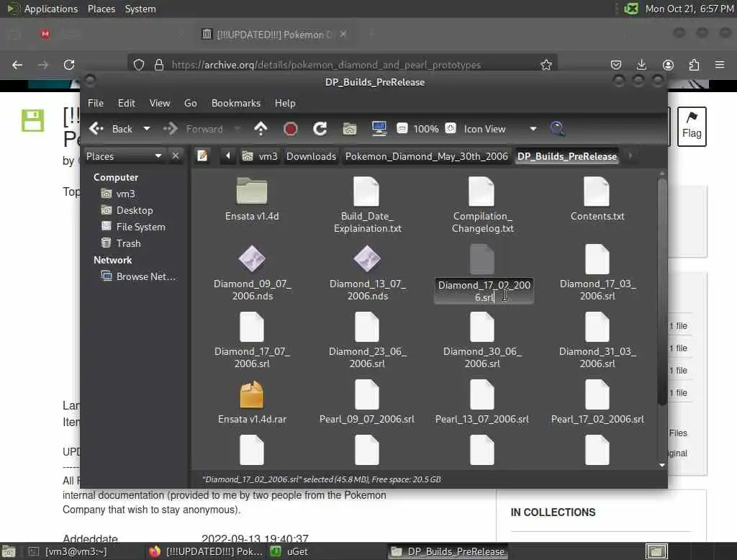
Task: Select Contents.txt file icon
Action: tap(597, 191)
